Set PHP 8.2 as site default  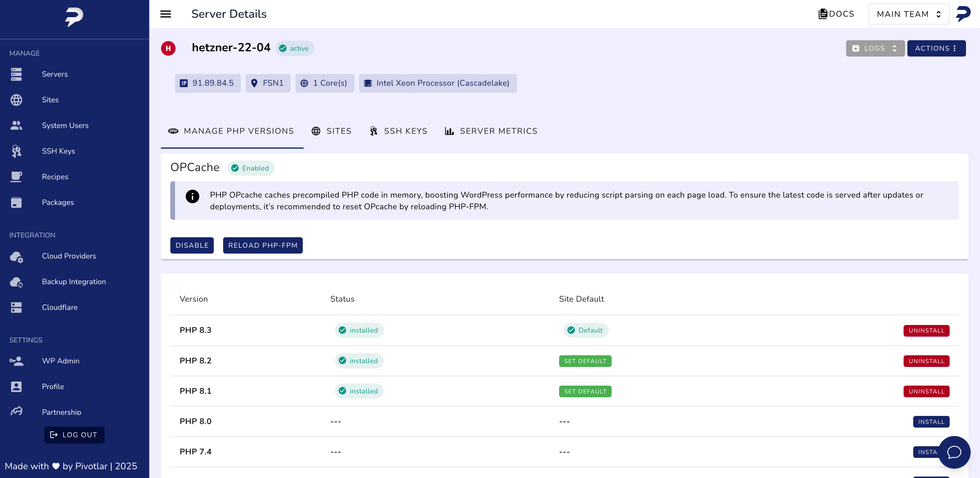click(x=585, y=361)
